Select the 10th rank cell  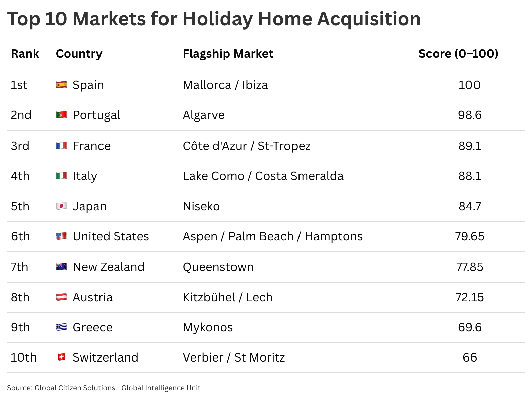click(x=23, y=357)
